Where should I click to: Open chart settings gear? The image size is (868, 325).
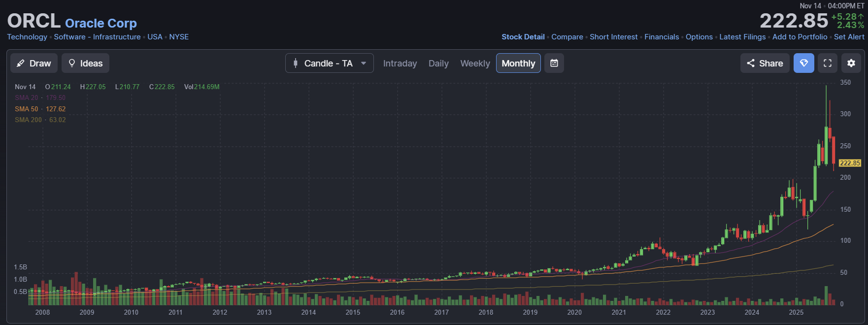pyautogui.click(x=851, y=63)
